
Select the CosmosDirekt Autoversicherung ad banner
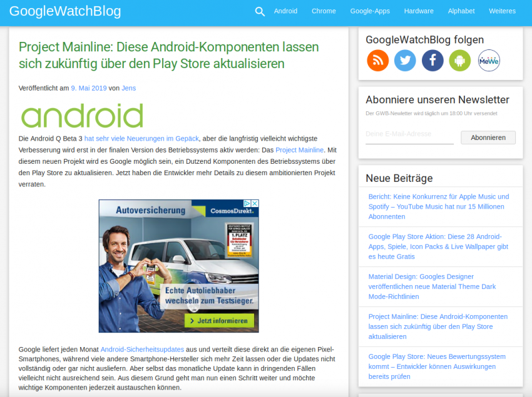pyautogui.click(x=179, y=266)
